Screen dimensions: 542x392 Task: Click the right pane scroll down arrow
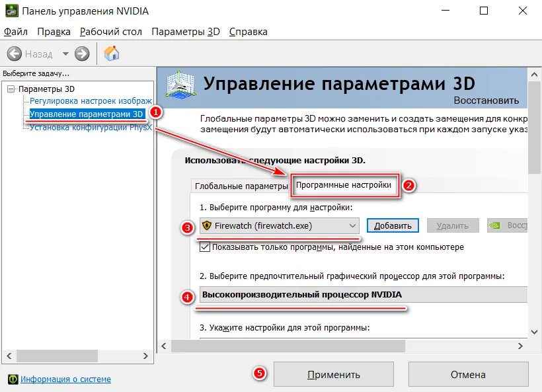(x=534, y=333)
